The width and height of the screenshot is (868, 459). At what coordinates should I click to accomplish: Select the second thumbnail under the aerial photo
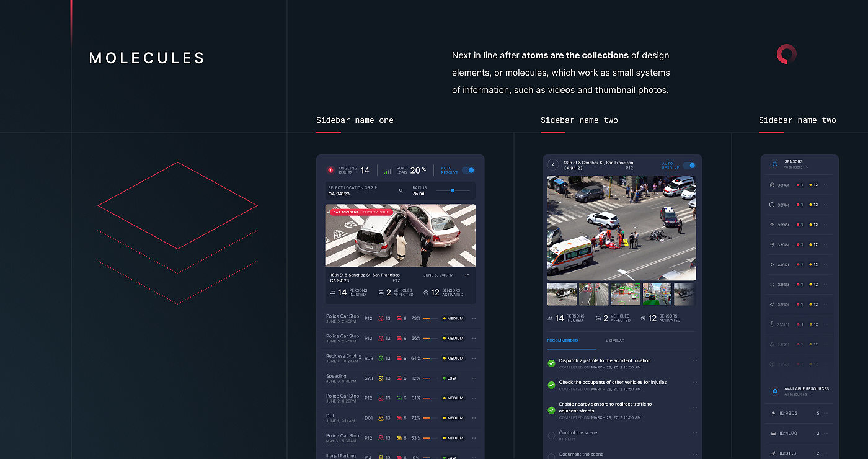(x=594, y=295)
